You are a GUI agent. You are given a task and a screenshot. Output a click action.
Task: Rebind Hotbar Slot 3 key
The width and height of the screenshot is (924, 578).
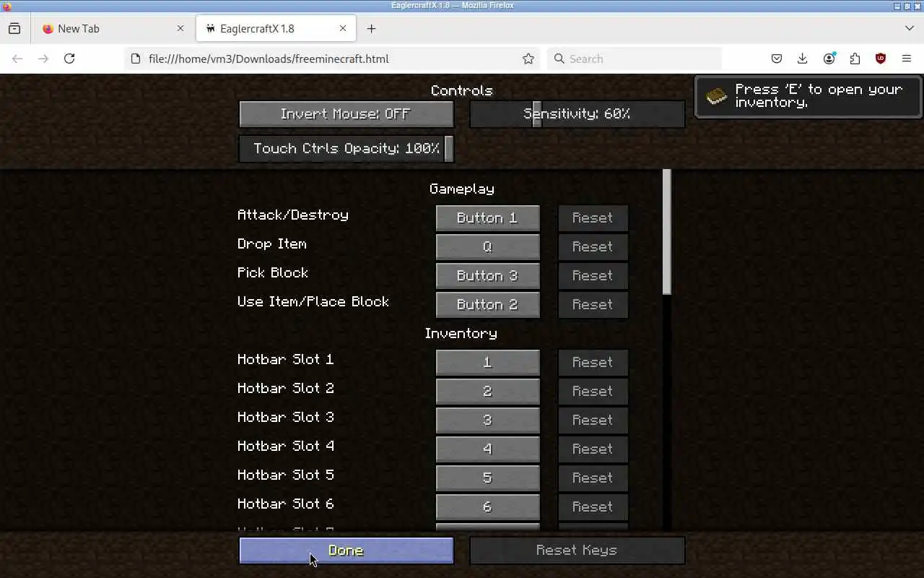coord(488,420)
